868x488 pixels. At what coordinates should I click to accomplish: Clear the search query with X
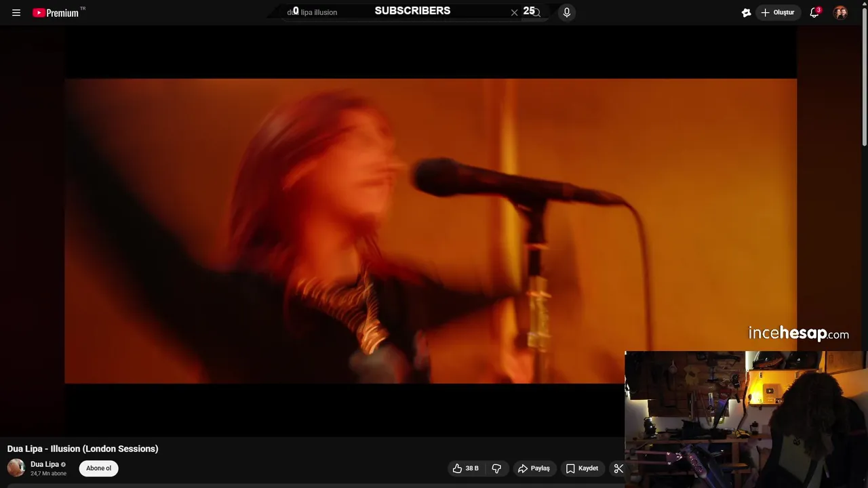pyautogui.click(x=514, y=12)
